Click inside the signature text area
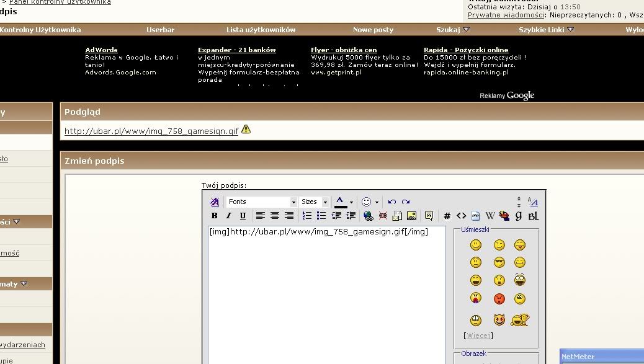This screenshot has height=364, width=644. click(327, 295)
